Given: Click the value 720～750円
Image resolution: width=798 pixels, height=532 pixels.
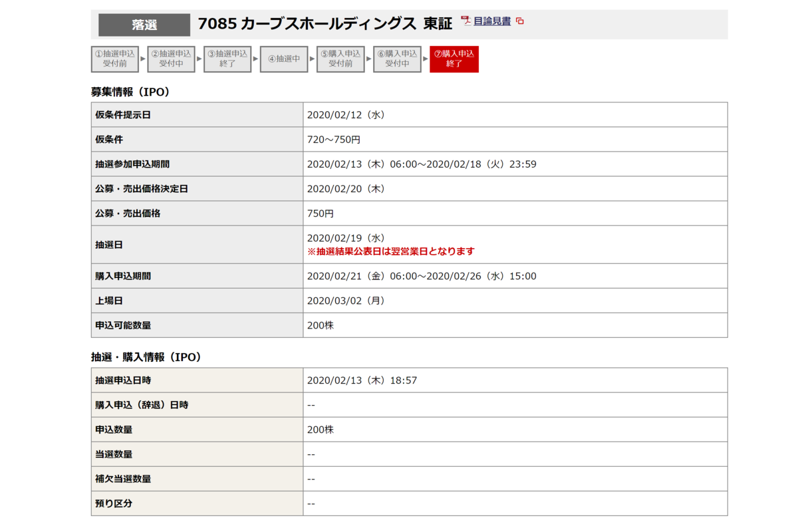Looking at the screenshot, I should tap(334, 140).
